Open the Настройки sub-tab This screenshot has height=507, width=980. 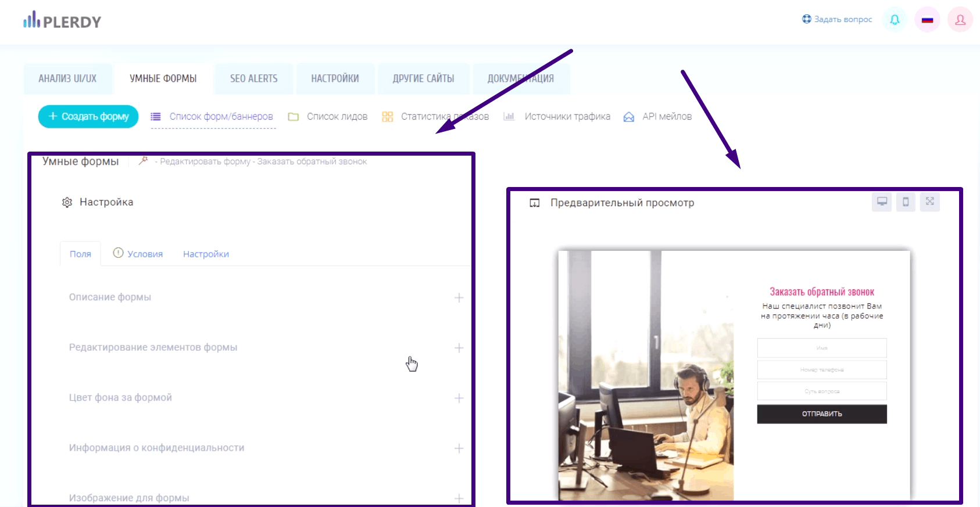[206, 254]
